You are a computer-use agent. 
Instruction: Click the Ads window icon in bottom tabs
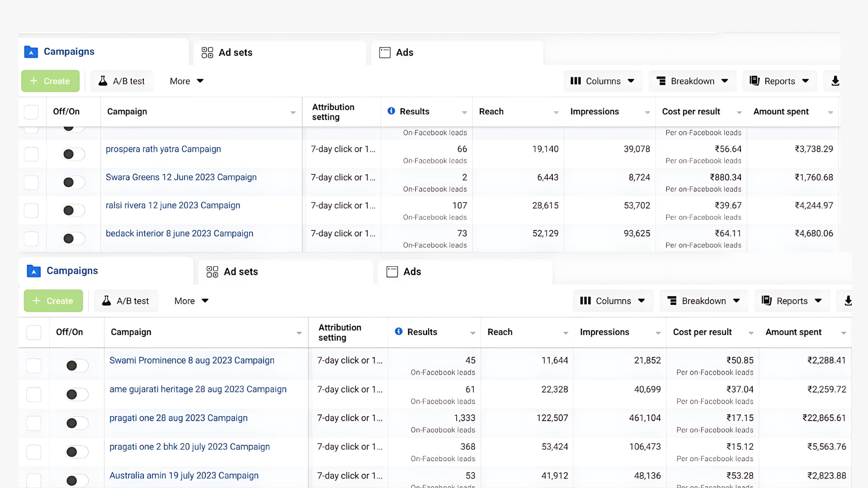coord(392,272)
